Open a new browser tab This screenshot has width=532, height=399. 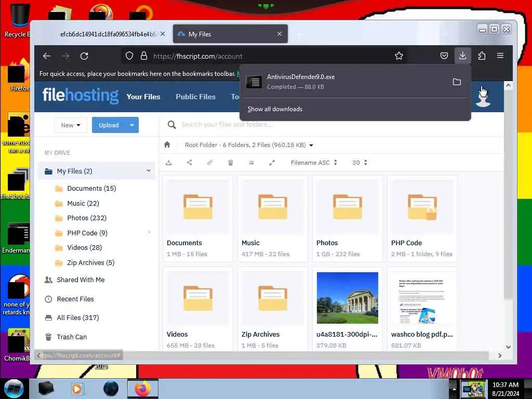coord(299,34)
